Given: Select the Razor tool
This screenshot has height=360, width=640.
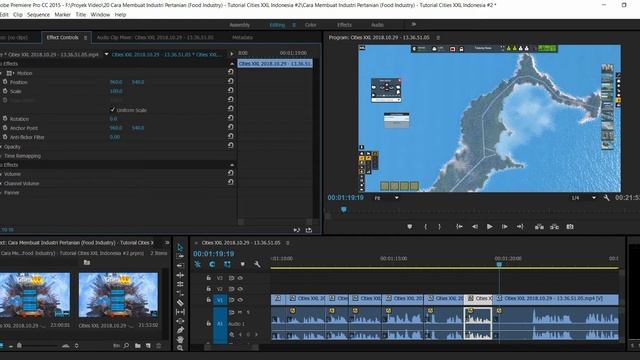Looking at the screenshot, I should coord(180,303).
